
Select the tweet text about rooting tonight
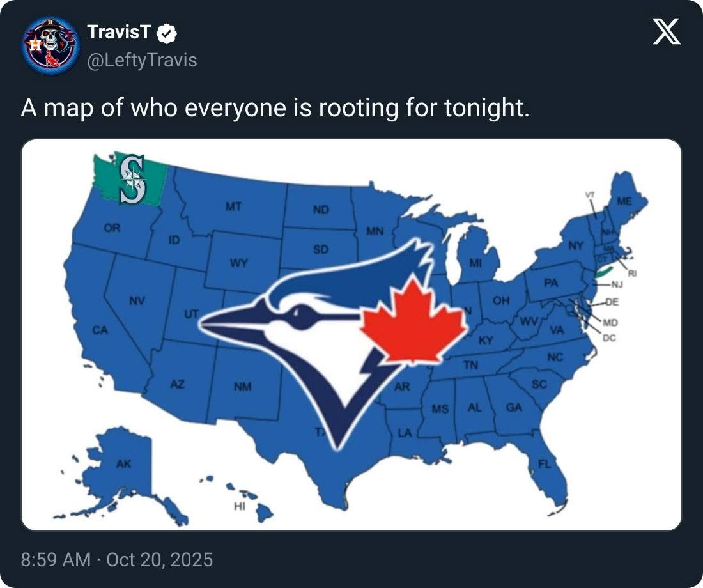click(275, 109)
